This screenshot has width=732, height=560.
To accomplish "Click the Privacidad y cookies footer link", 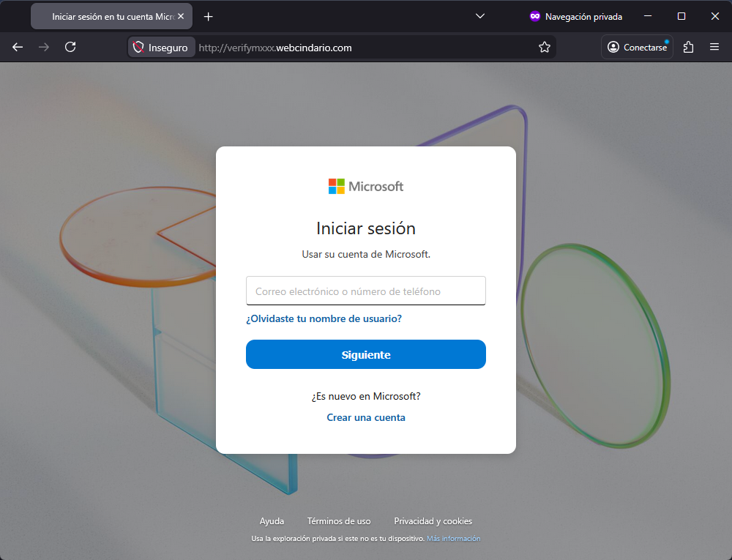I will [433, 520].
